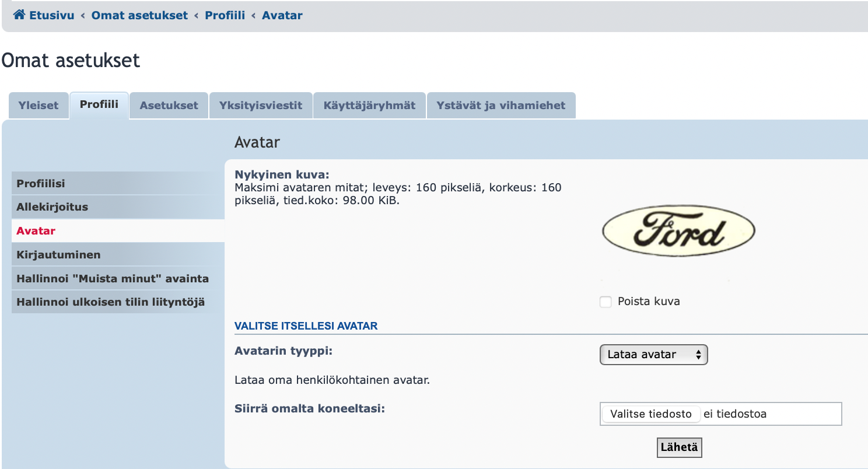Expand the Avatarin tyyppi dropdown

pyautogui.click(x=653, y=354)
